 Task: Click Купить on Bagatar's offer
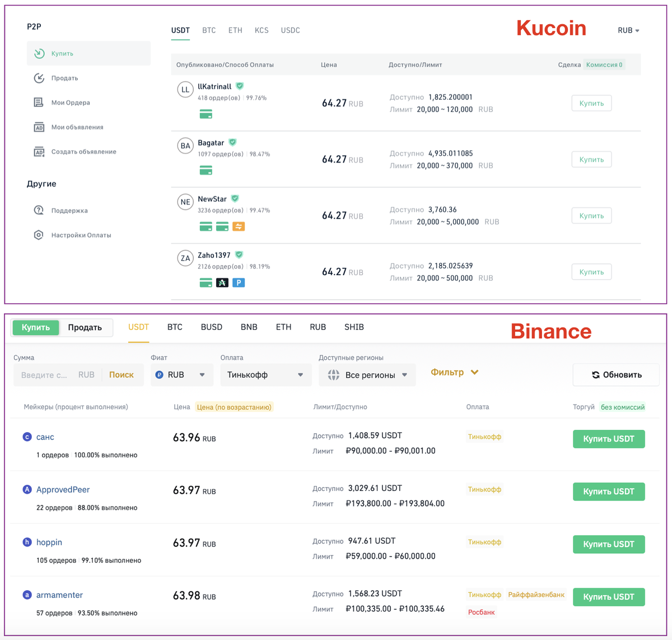[x=591, y=159]
